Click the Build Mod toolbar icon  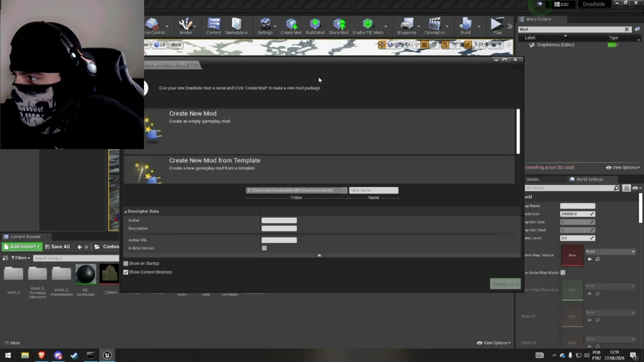point(315,26)
